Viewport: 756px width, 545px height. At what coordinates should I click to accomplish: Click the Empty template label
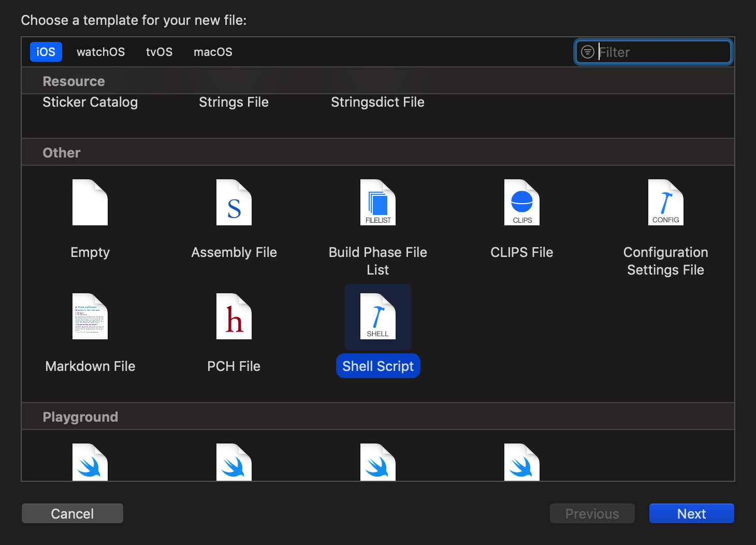[x=90, y=252]
